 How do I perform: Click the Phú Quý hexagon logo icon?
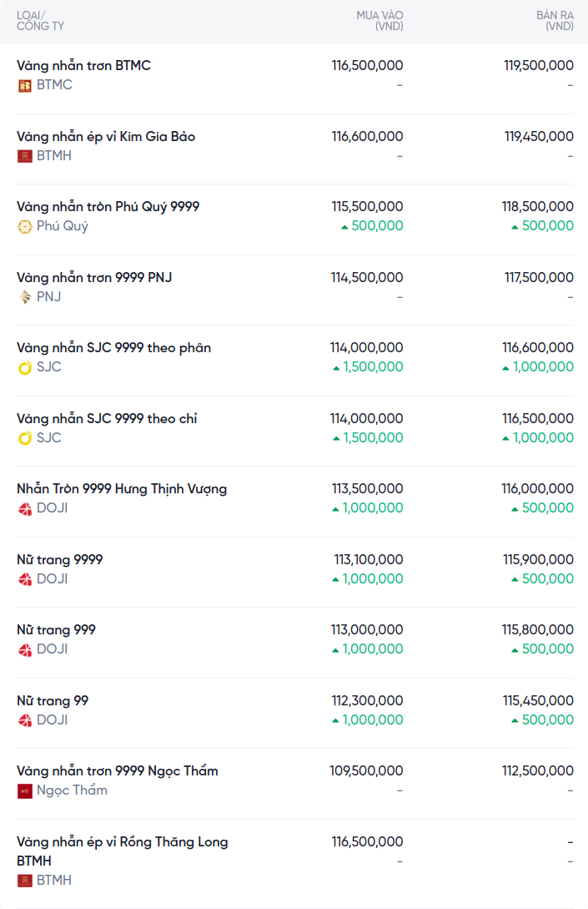point(24,227)
